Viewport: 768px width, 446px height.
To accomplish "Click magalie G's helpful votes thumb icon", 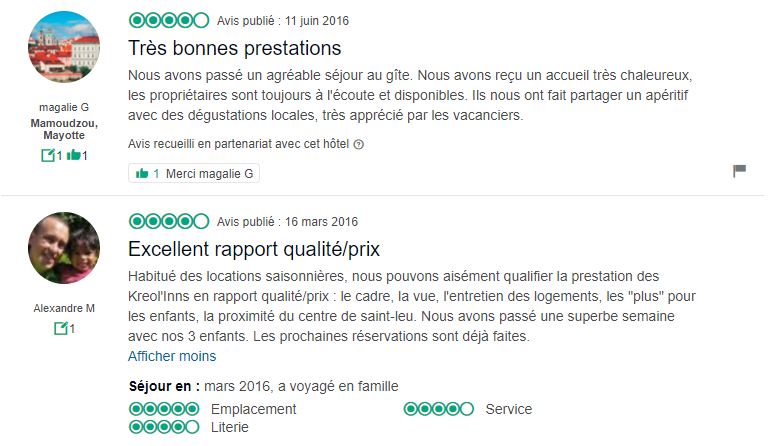I will [x=73, y=155].
